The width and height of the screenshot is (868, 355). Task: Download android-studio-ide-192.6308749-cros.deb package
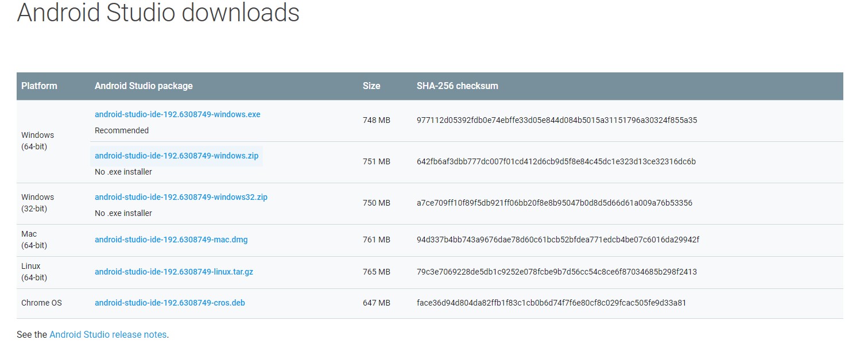(170, 303)
